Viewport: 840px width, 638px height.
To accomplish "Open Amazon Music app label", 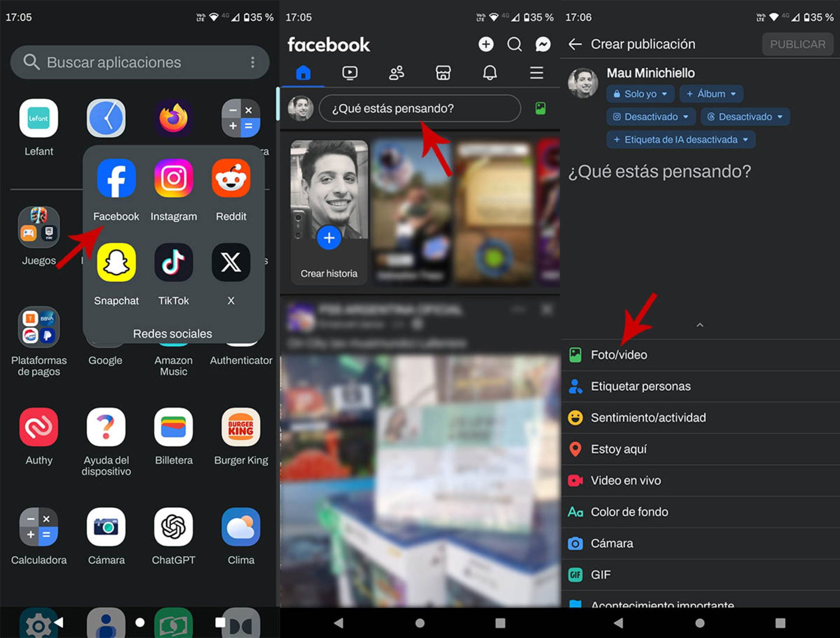I will pos(173,366).
